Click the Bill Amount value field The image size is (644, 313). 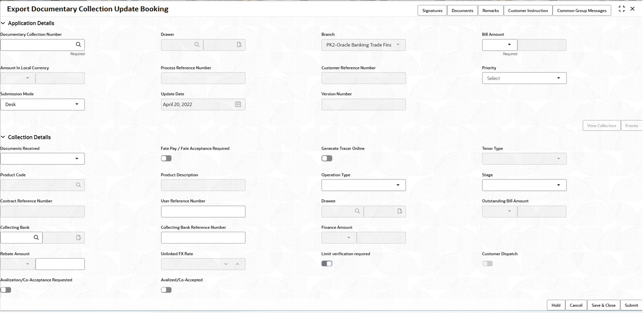542,45
